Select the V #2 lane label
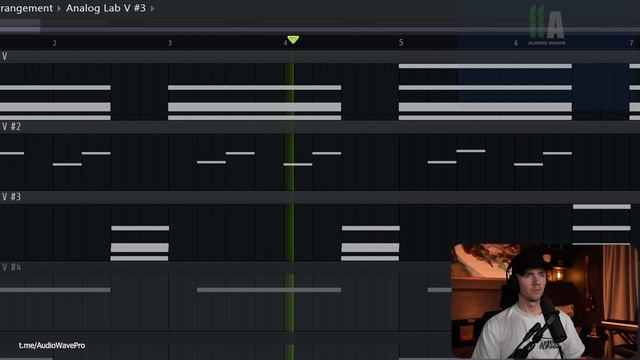 (x=11, y=127)
